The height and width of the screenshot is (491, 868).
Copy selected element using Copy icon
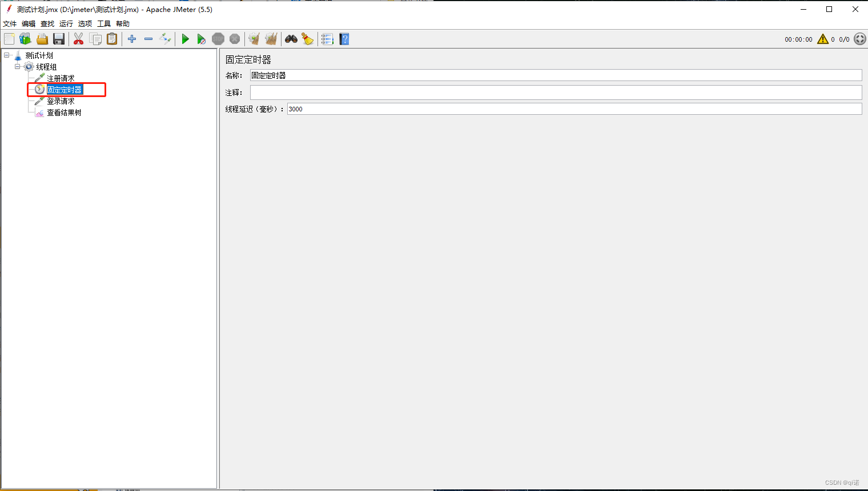point(95,39)
